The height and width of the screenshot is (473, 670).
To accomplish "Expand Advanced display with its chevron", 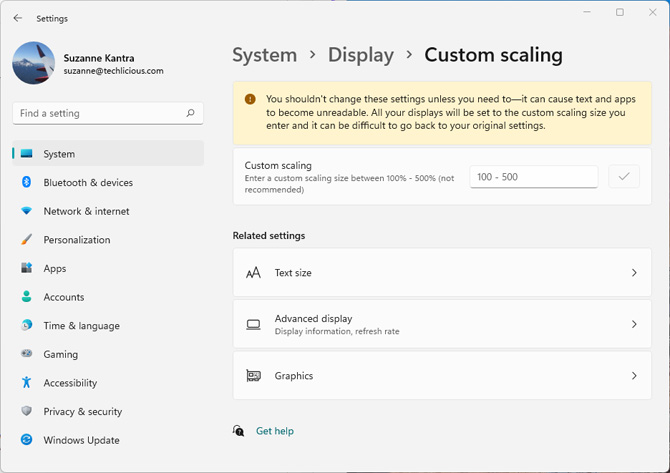I will 634,324.
